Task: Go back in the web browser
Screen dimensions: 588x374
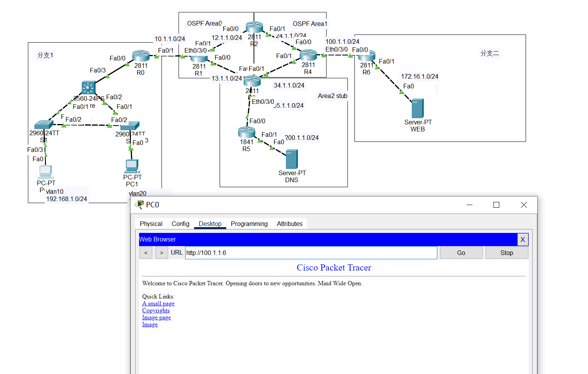Action: 146,253
